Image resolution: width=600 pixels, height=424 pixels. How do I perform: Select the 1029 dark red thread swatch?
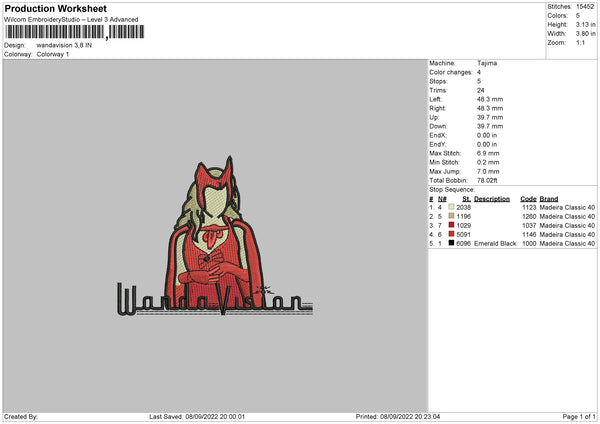(x=451, y=225)
